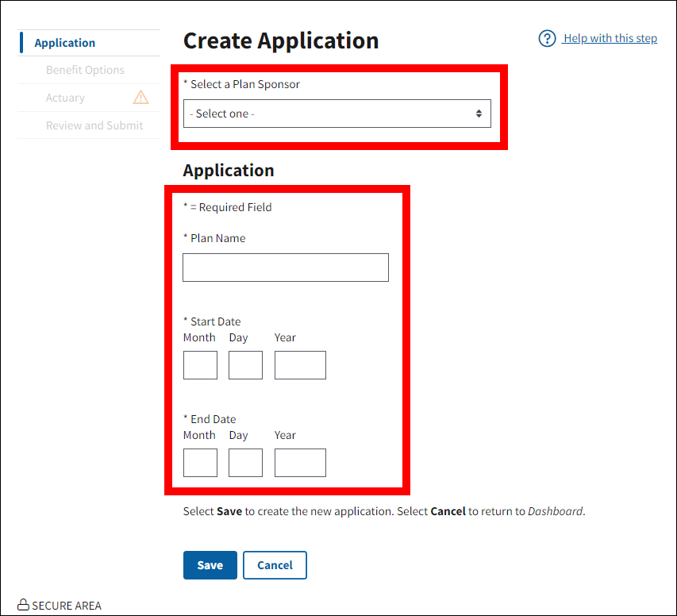Click the up-down arrows in the Plan Sponsor select
The width and height of the screenshot is (677, 616).
tap(479, 114)
